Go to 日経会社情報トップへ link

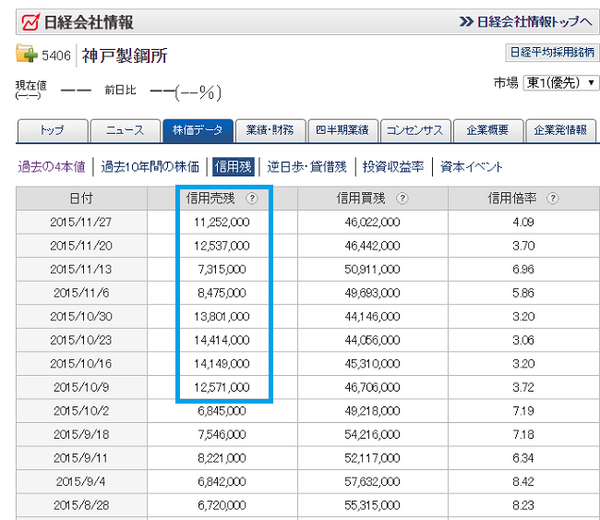pos(535,21)
